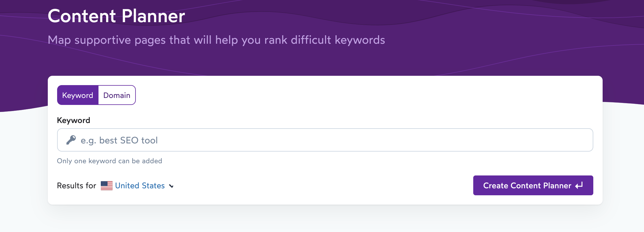Click the 'Keyword' label above the input
The width and height of the screenshot is (644, 232).
(73, 120)
